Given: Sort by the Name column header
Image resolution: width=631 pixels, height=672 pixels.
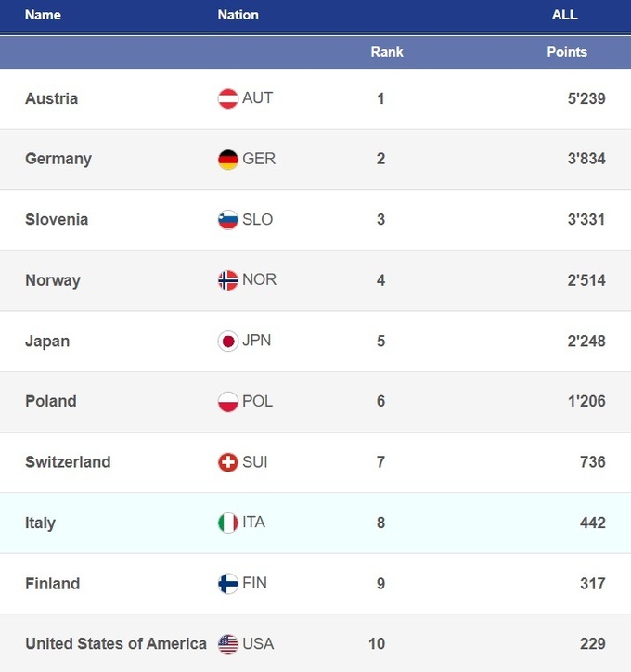Looking at the screenshot, I should [x=43, y=15].
